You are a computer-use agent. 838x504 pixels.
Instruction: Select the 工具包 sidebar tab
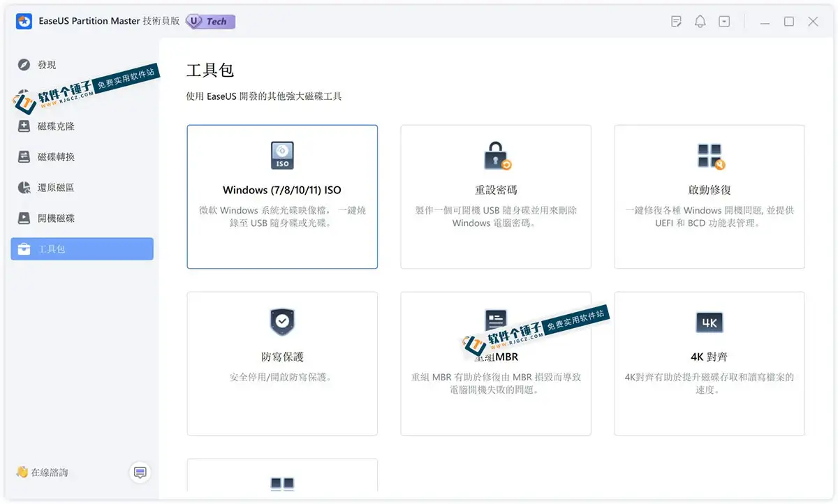click(82, 249)
